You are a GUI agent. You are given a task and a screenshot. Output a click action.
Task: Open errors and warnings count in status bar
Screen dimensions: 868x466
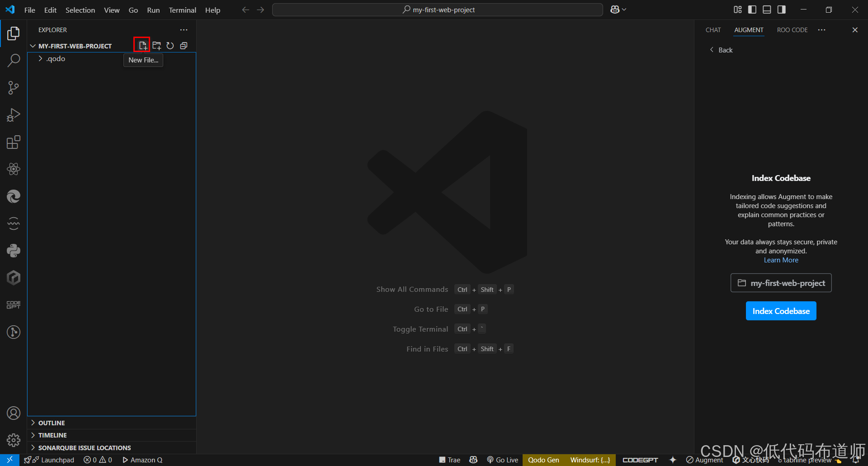point(98,460)
